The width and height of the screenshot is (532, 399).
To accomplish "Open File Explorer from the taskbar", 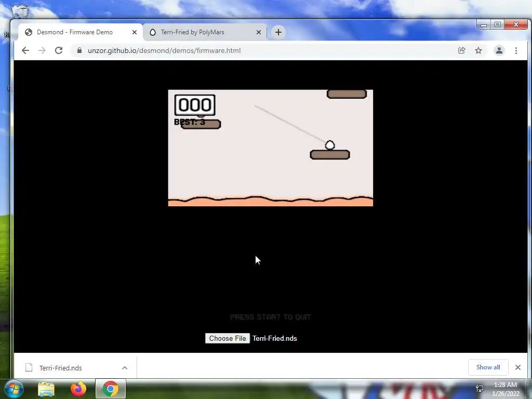I will [46, 389].
